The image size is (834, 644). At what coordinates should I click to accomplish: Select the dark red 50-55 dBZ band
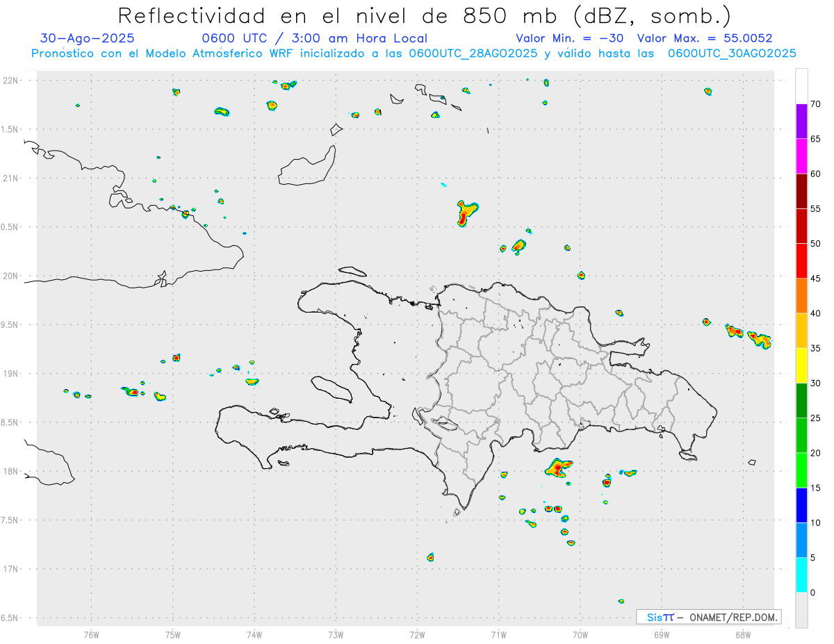[x=801, y=226]
